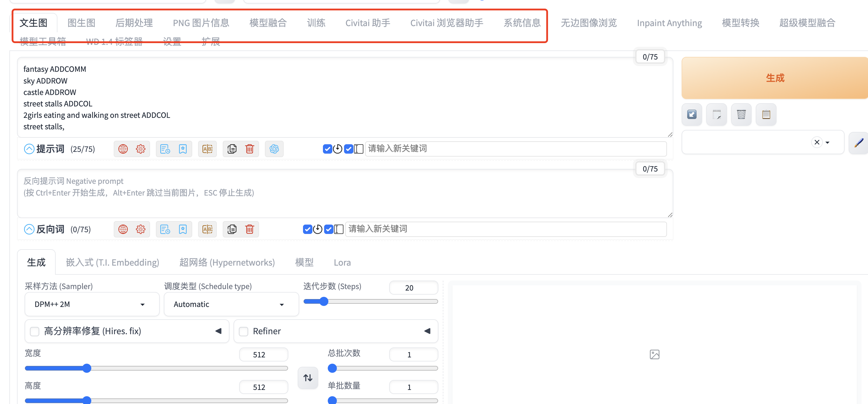Uncheck first checkbox beside 提示词 keyword input
This screenshot has height=404, width=868.
tap(327, 149)
